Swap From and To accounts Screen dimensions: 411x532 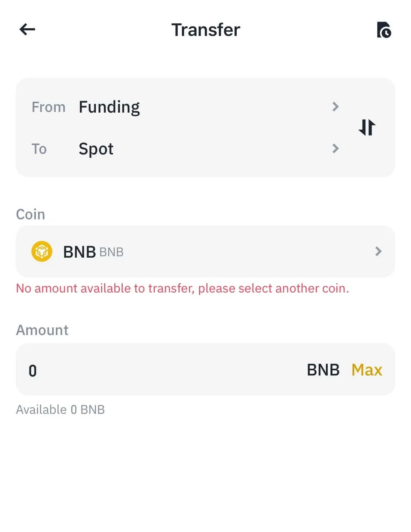pyautogui.click(x=367, y=127)
